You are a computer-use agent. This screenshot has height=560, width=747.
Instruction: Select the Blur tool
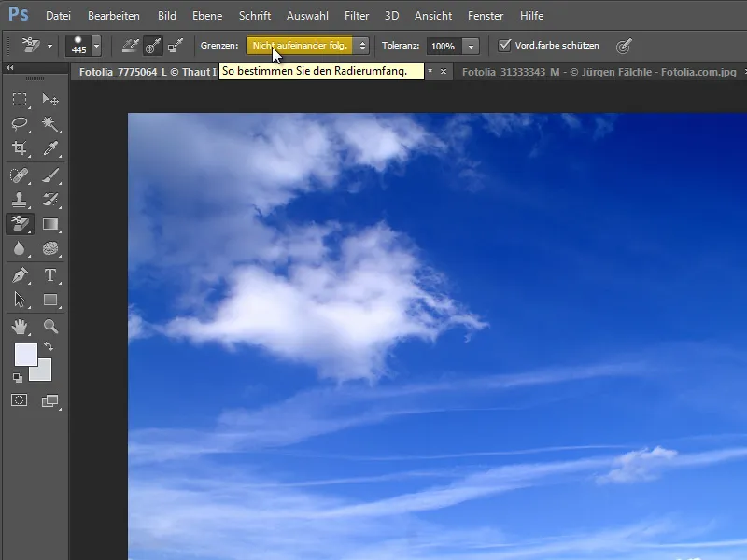click(20, 248)
